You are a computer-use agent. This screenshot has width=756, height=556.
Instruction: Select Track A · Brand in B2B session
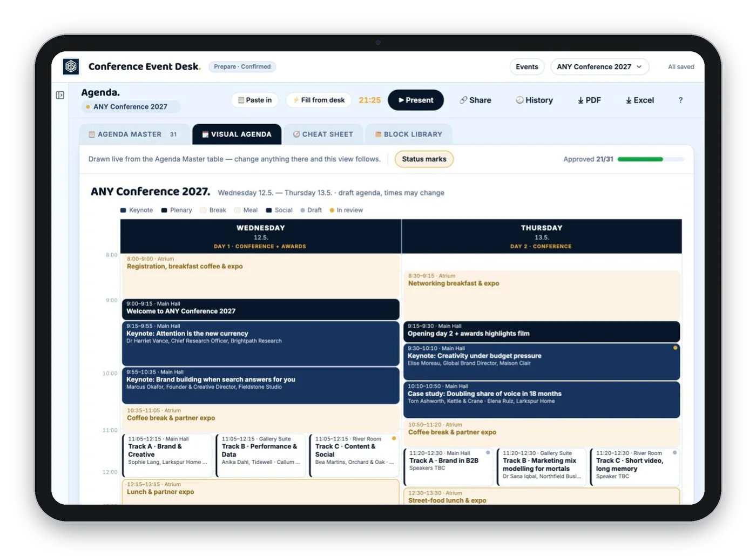449,467
